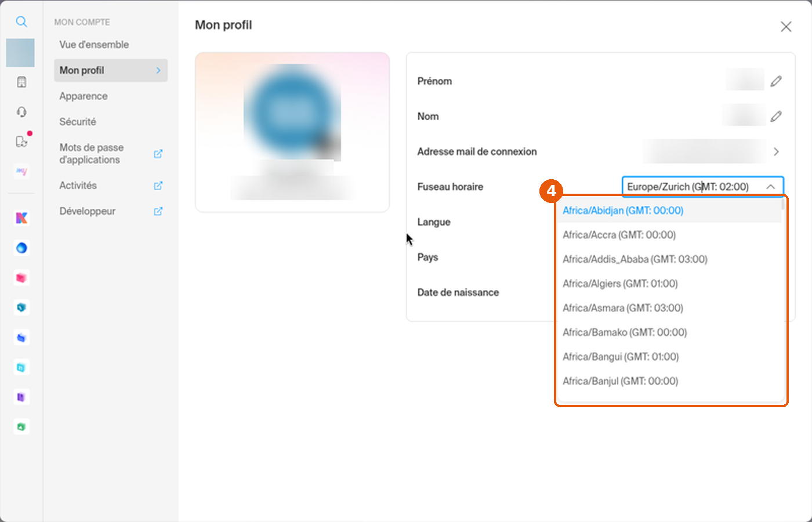Edit the Prénom field with pencil icon
The width and height of the screenshot is (812, 522).
pyautogui.click(x=776, y=81)
